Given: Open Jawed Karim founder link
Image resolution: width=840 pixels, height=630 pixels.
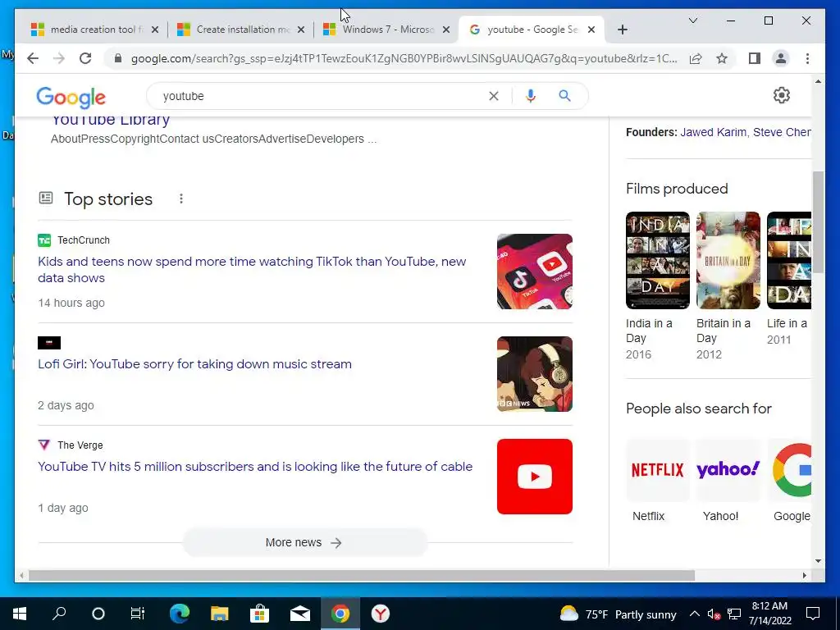Looking at the screenshot, I should [x=713, y=132].
